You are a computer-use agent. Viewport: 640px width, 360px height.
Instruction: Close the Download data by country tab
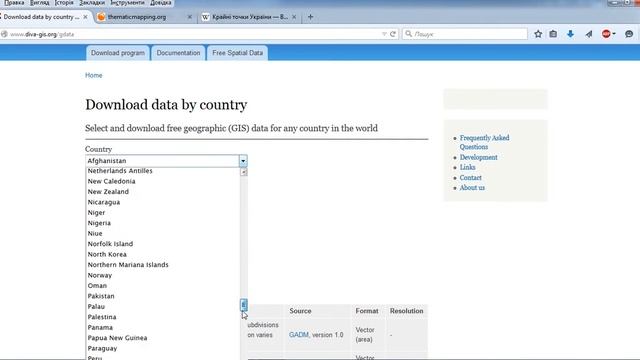85,17
